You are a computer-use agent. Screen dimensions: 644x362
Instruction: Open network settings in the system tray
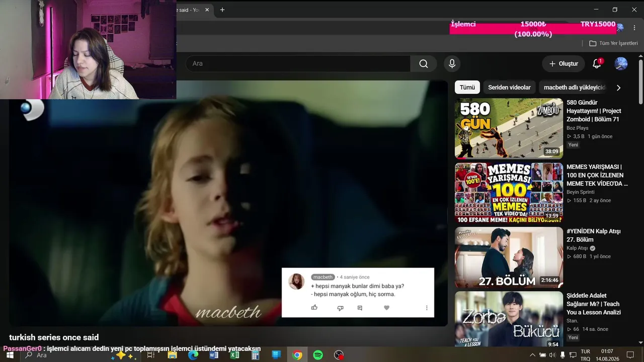pyautogui.click(x=573, y=355)
